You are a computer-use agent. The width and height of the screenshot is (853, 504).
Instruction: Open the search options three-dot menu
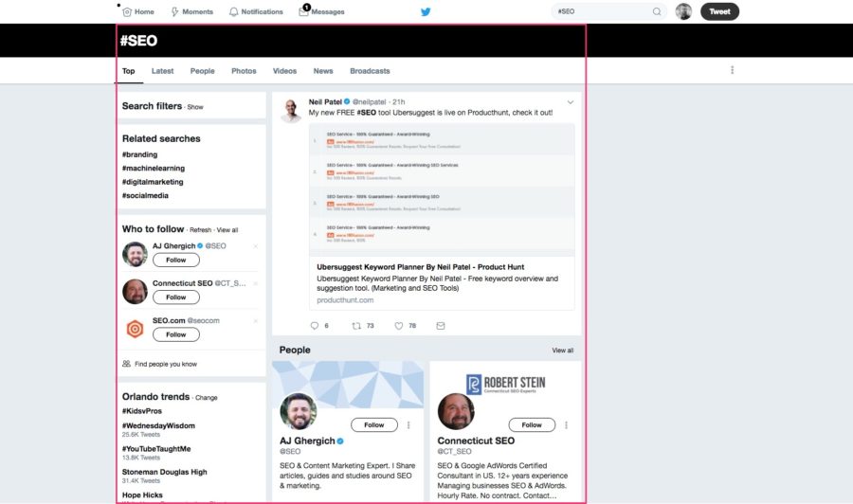tap(733, 70)
